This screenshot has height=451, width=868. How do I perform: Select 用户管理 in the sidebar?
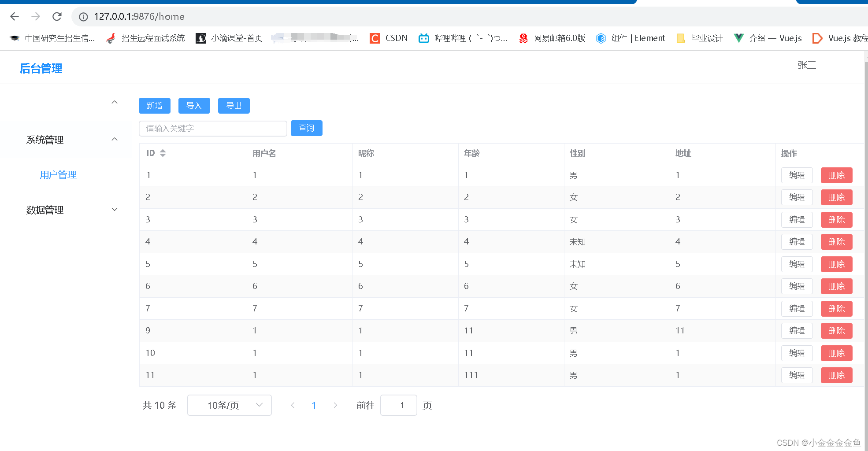(58, 175)
